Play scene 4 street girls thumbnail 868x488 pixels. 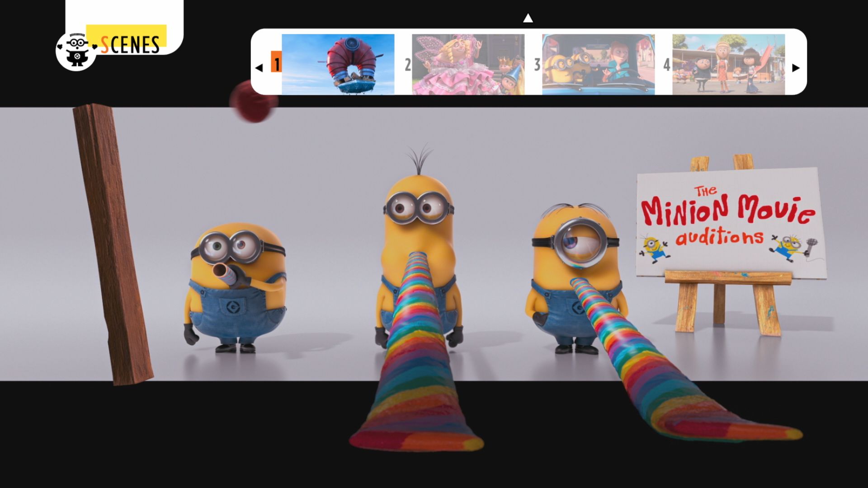tap(729, 64)
